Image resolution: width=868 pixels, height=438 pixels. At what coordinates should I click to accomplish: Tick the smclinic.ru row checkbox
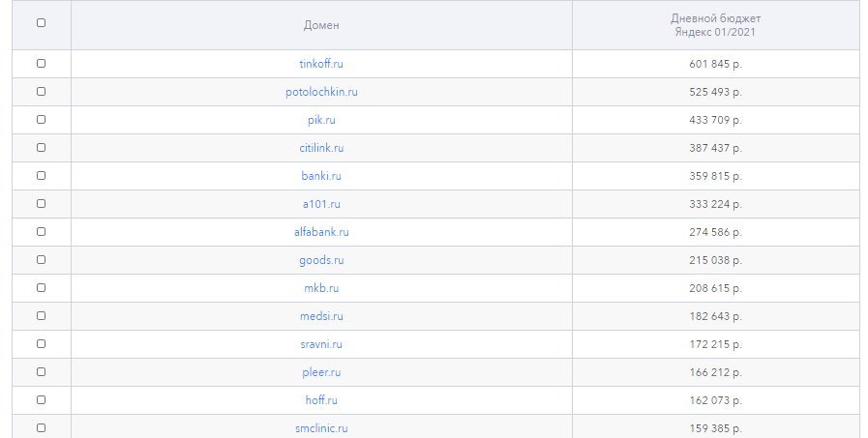pos(41,427)
